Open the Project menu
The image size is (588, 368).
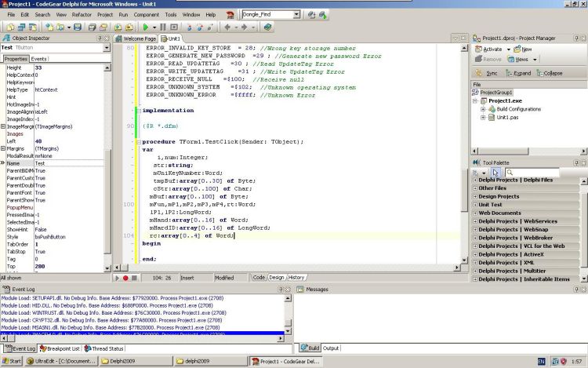105,15
